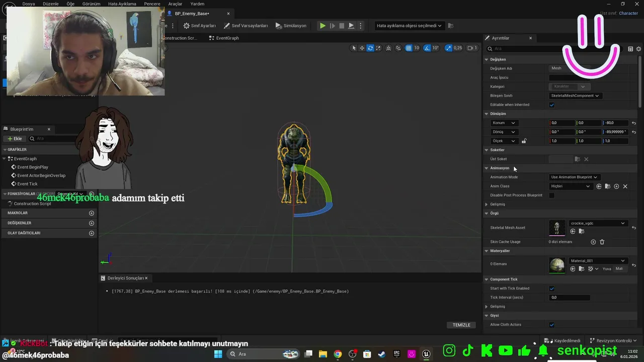The width and height of the screenshot is (644, 362).
Task: Open scale snap value 0,25
Action: pos(458,48)
